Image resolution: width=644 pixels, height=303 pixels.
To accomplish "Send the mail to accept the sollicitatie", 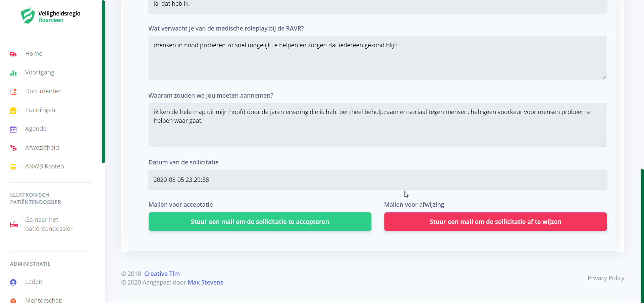I will coord(260,221).
